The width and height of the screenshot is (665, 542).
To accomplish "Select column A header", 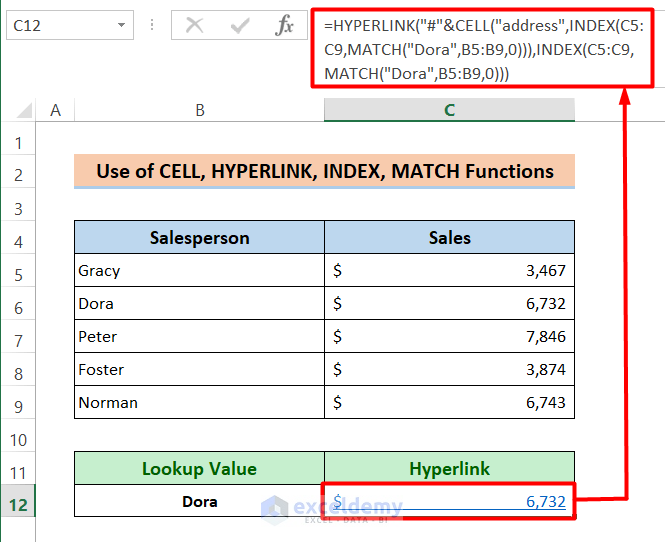I will click(55, 110).
